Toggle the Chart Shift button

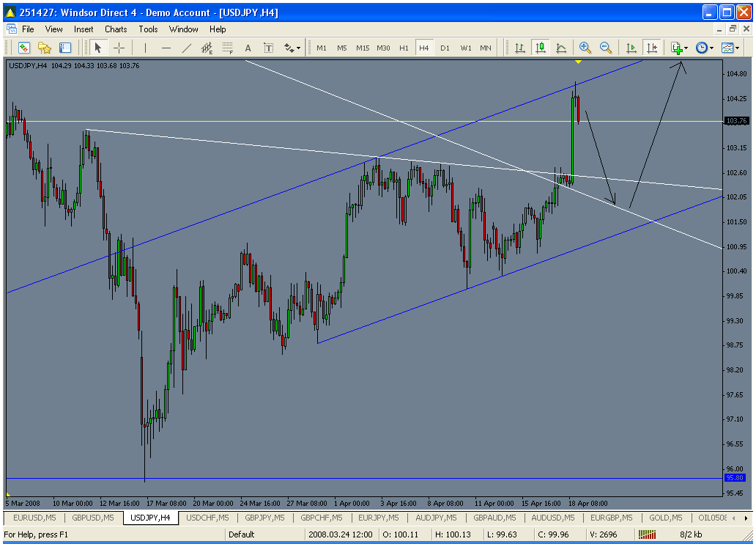(651, 48)
